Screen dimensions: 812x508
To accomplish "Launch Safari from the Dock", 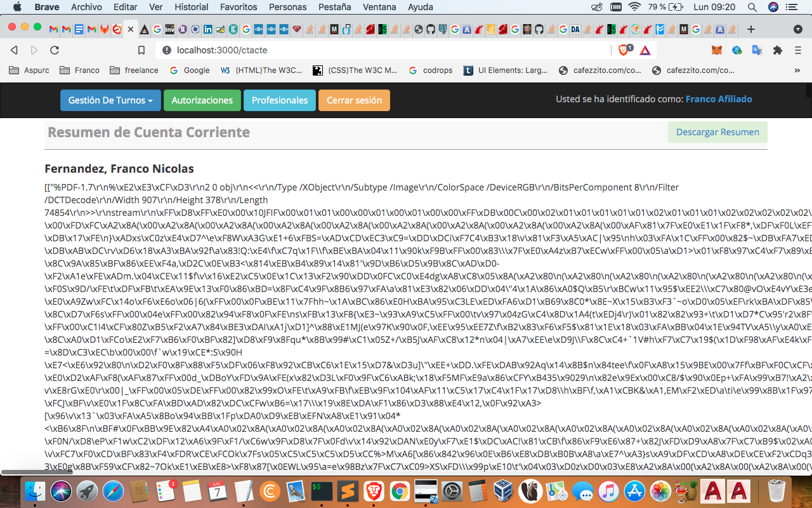I will (113, 491).
